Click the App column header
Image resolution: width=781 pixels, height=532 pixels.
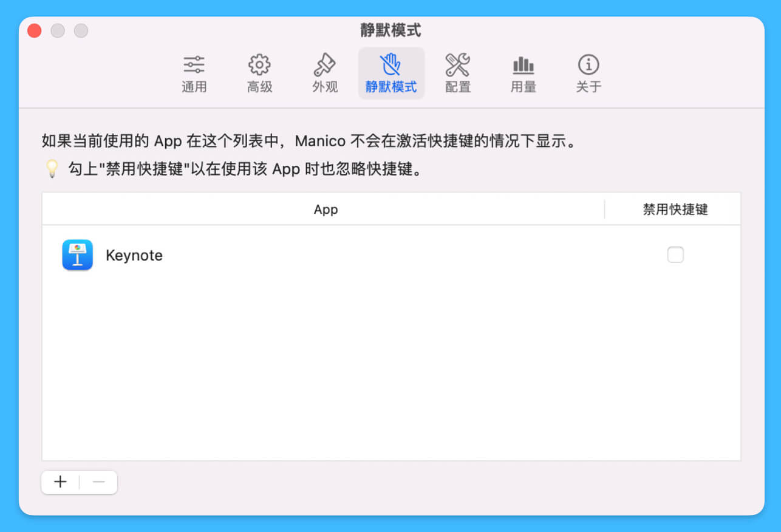point(326,210)
